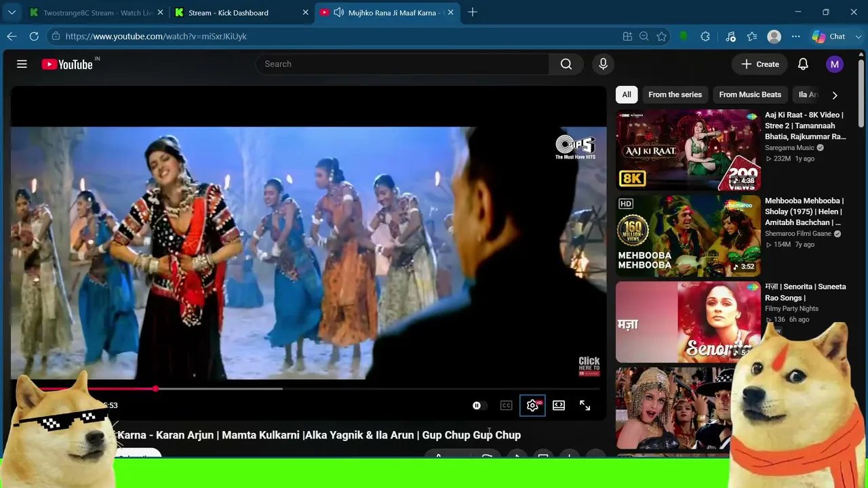This screenshot has width=868, height=488.
Task: Open the browser split screen icon
Action: coord(627,37)
